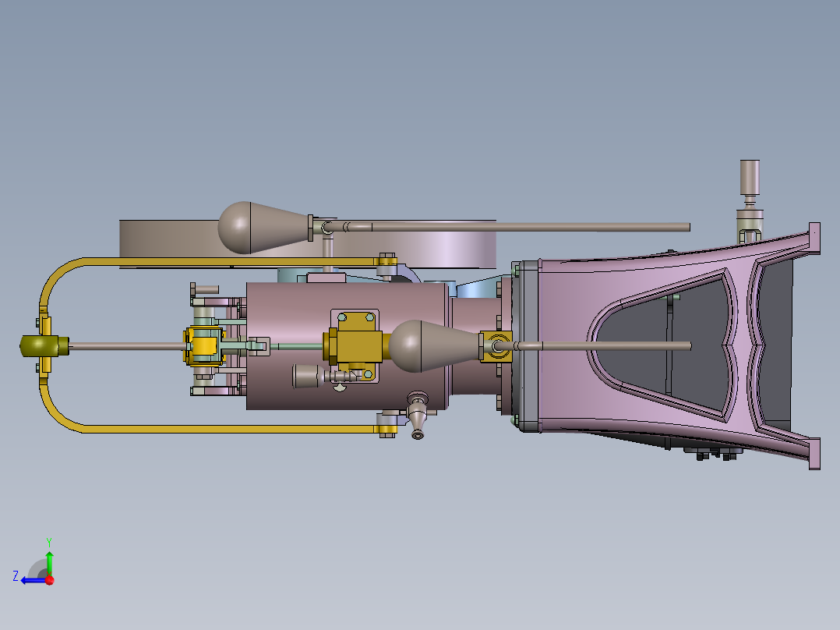The height and width of the screenshot is (630, 840).
Task: Click the blue Z axis of the triad
Action: (x=32, y=580)
